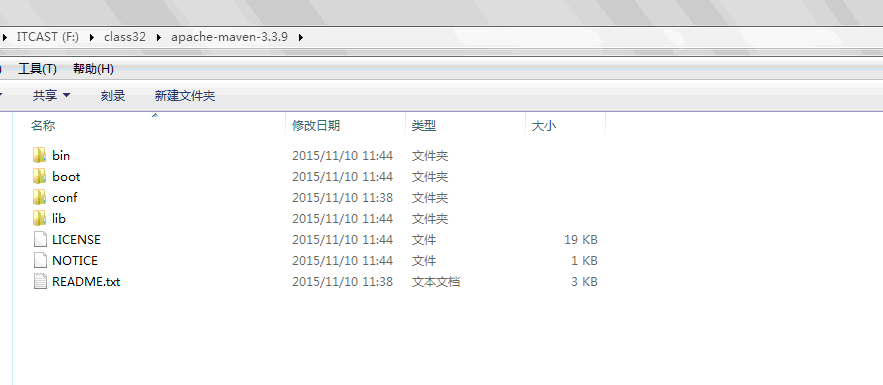
Task: Expand arrow after class32 in address bar
Action: (158, 37)
